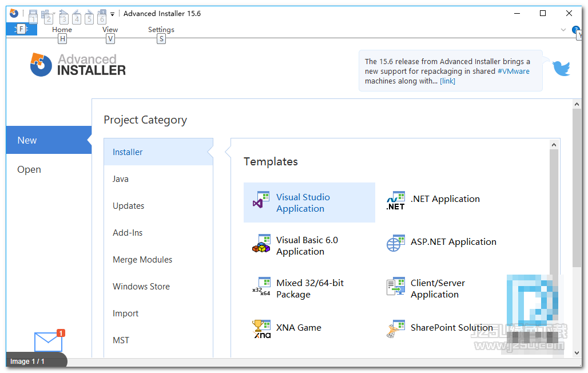Click the Templates panel scroll up arrow
The height and width of the screenshot is (373, 588).
[x=554, y=145]
